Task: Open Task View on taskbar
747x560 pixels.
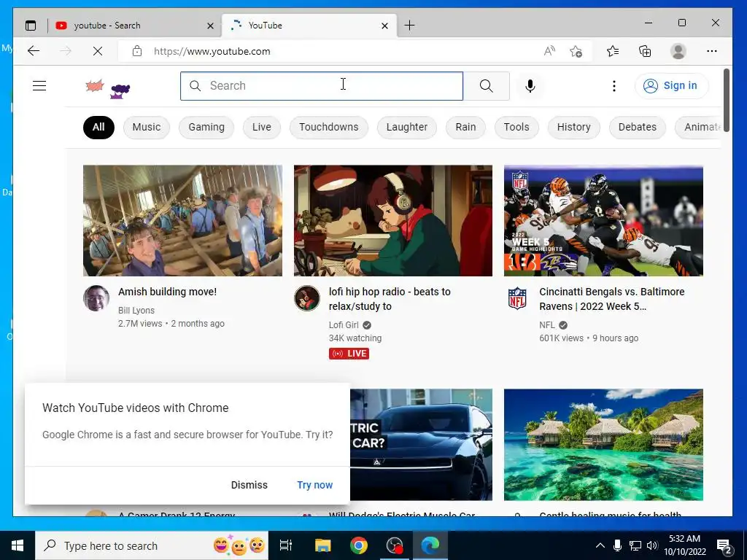Action: (286, 545)
